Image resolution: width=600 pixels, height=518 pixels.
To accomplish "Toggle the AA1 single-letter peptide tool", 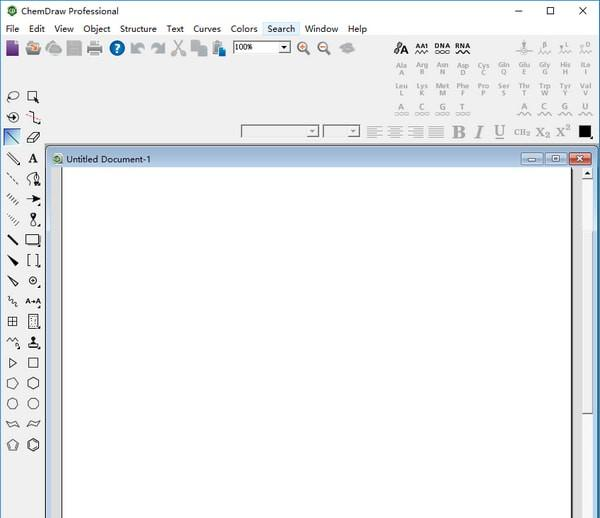I will coord(422,48).
